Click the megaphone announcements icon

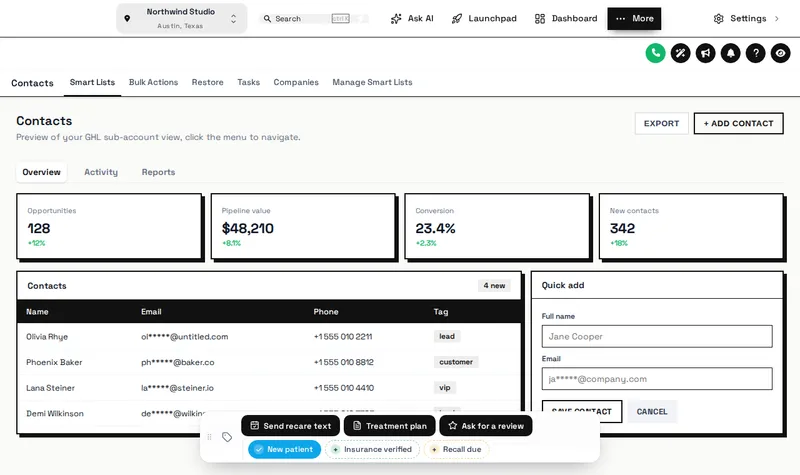[705, 53]
